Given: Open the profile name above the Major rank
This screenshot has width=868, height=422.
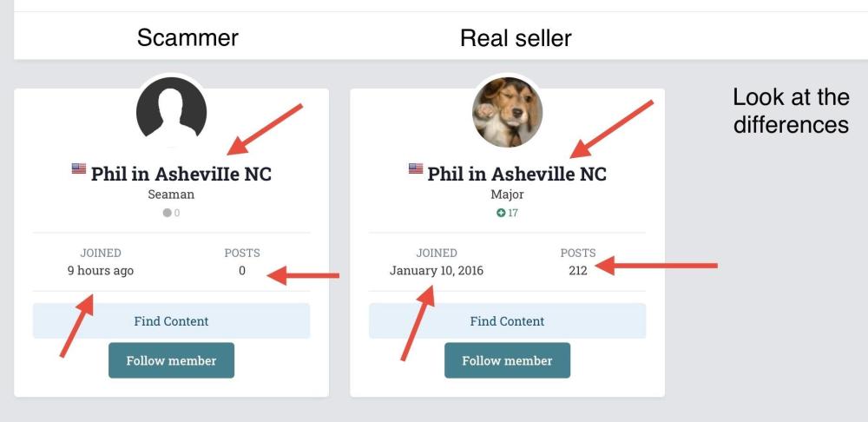Looking at the screenshot, I should (x=516, y=174).
